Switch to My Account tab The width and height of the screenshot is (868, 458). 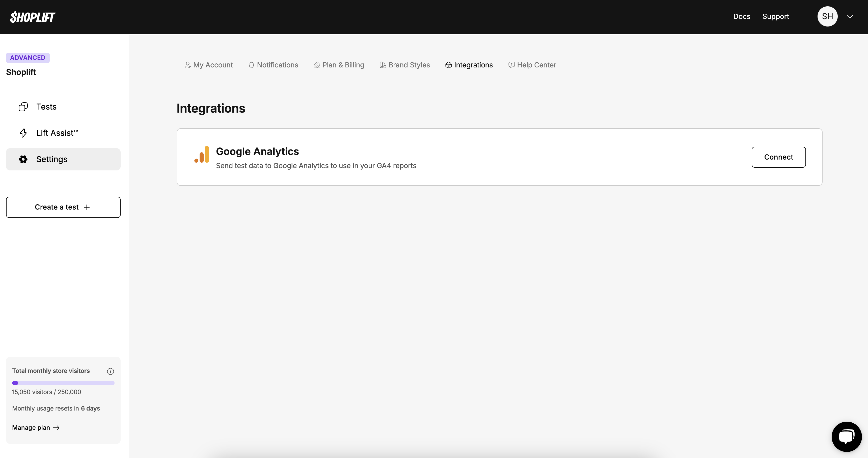point(209,65)
